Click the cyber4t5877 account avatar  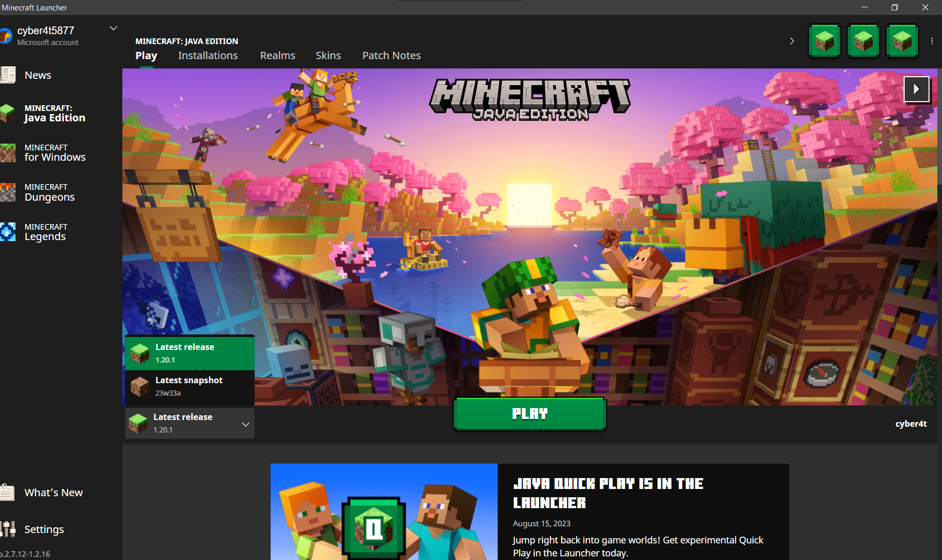[6, 36]
